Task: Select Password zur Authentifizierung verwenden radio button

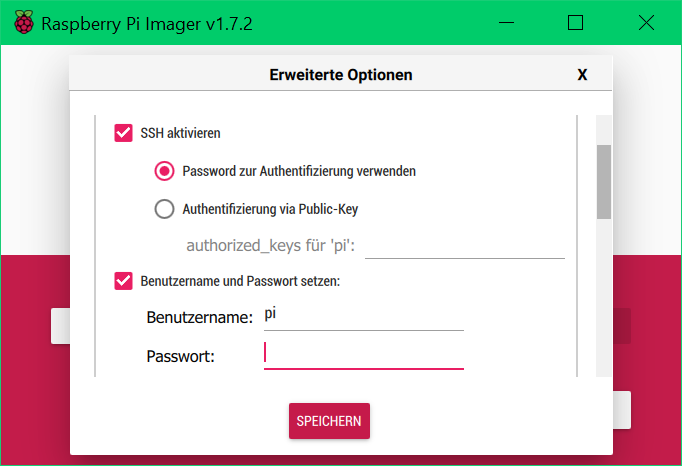Action: tap(164, 171)
